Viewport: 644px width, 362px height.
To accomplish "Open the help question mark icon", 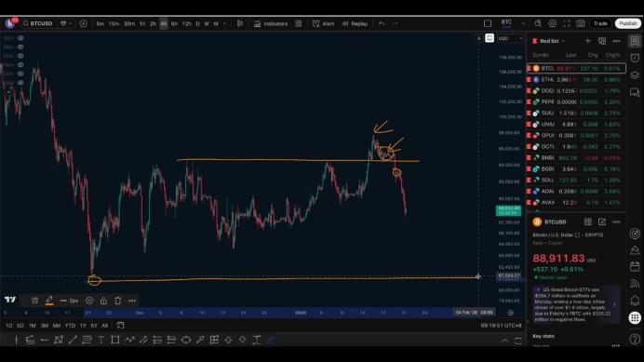I will pyautogui.click(x=635, y=339).
